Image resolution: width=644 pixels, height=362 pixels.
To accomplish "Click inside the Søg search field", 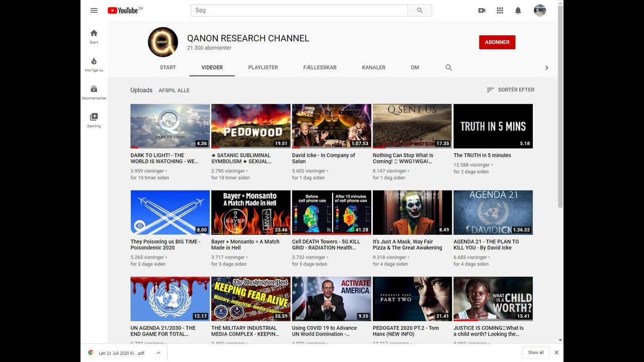I will point(299,11).
